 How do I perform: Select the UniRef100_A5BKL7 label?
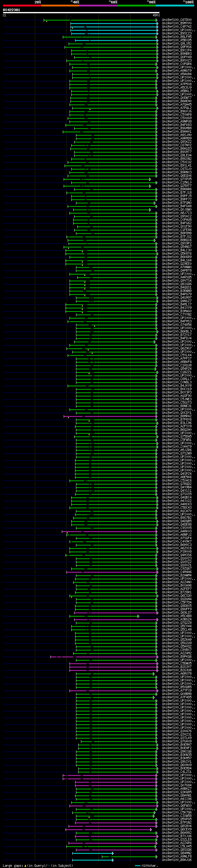176,91
